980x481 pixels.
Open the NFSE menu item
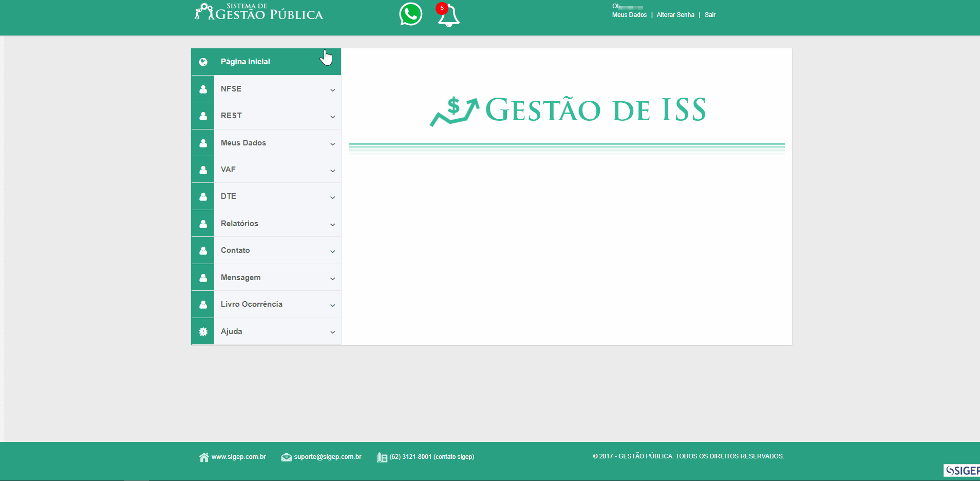266,89
